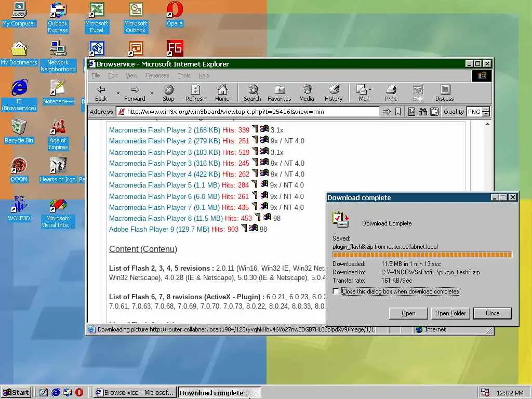The width and height of the screenshot is (532, 399).
Task: Enable Close this dialog box when download completes
Action: [336, 291]
